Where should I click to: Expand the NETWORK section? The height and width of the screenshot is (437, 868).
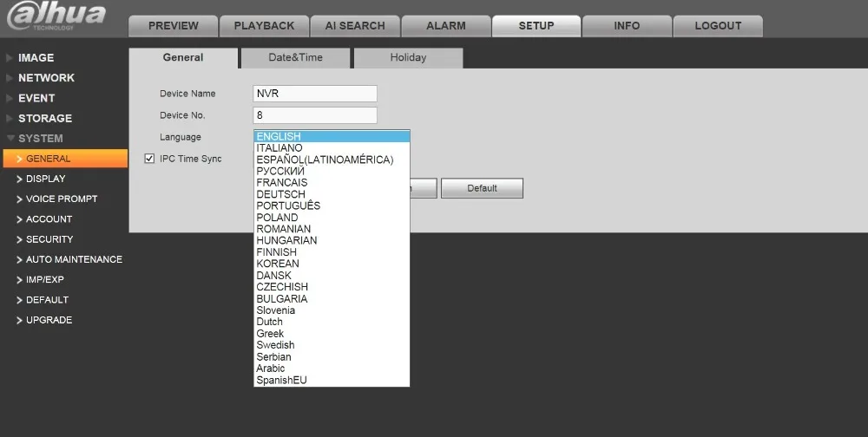(46, 78)
